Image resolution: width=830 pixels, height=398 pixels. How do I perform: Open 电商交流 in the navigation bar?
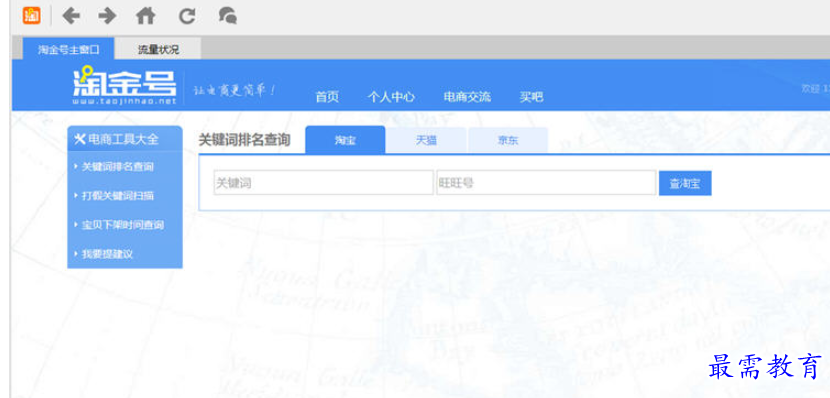tap(467, 97)
